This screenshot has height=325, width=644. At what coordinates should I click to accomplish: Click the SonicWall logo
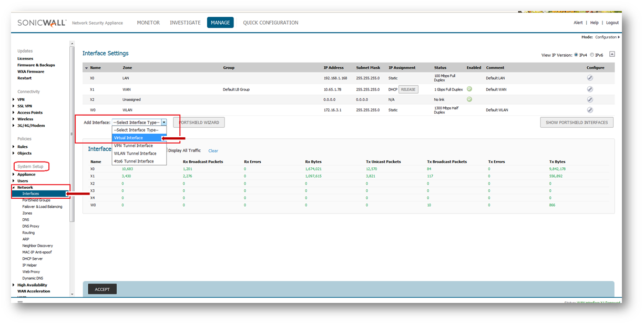42,23
